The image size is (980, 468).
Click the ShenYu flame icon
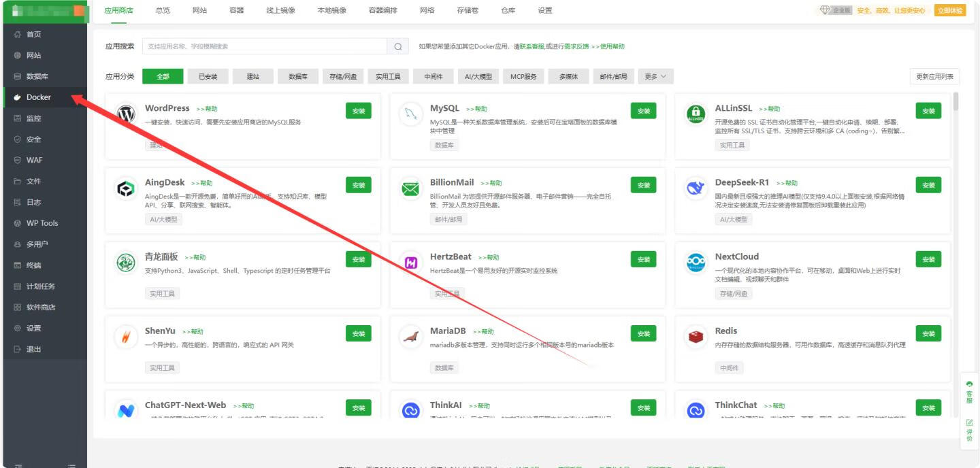tap(126, 337)
